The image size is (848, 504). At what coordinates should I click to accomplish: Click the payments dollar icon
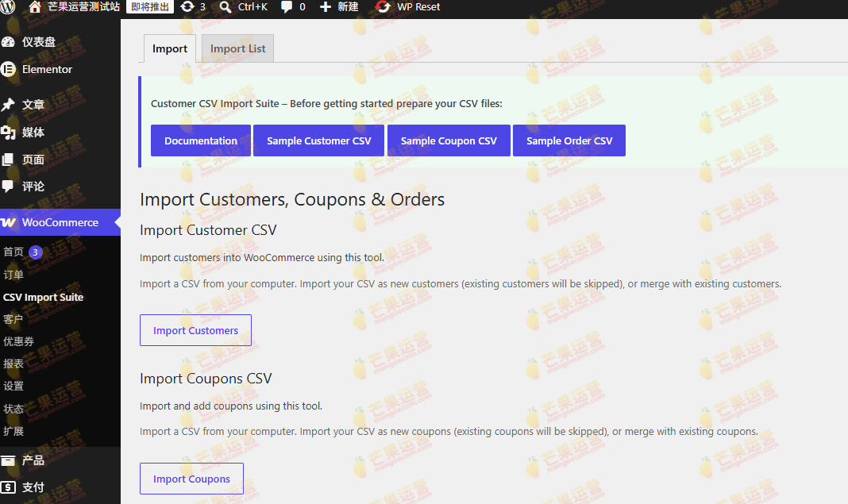tap(8, 487)
